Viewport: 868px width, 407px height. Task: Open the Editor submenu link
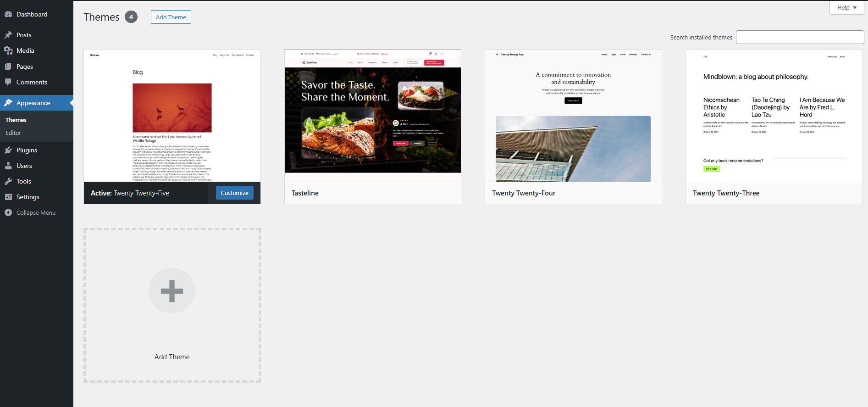coord(13,133)
